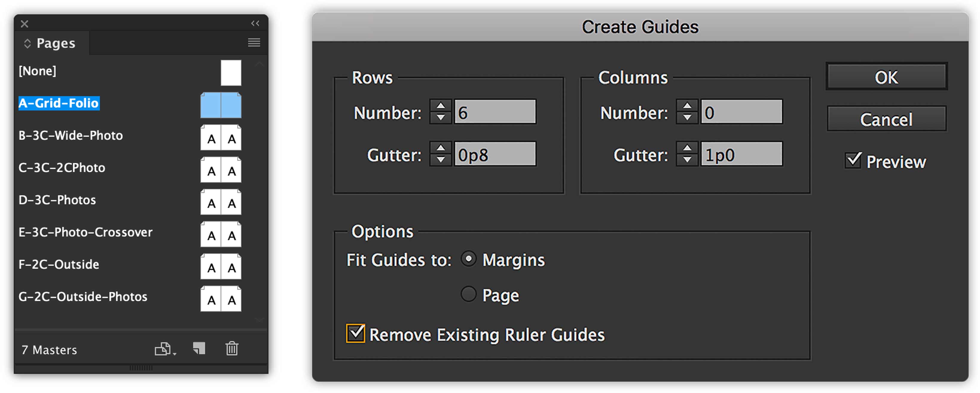The height and width of the screenshot is (393, 980).
Task: Select the F-2C-Outside master thumbnail
Action: click(221, 266)
